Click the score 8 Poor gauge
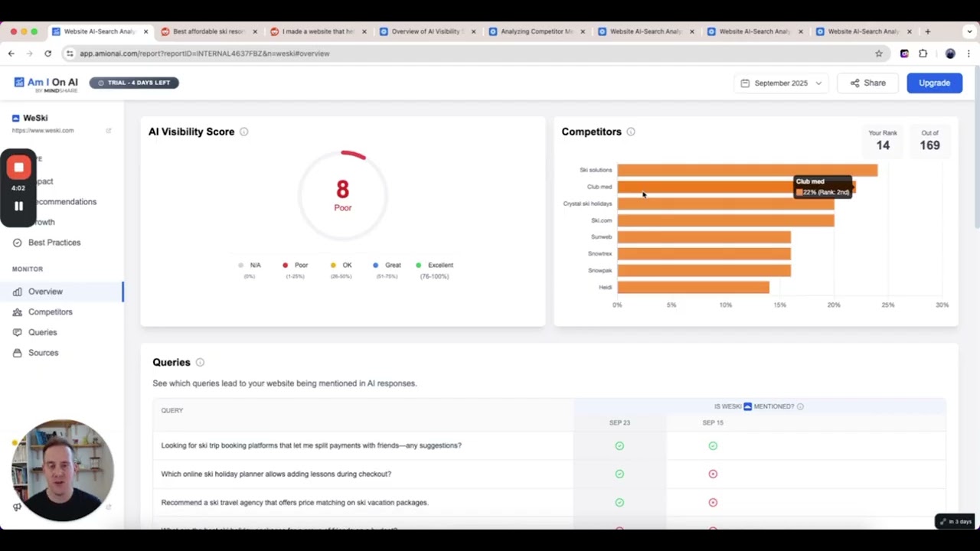980x551 pixels. 342,194
